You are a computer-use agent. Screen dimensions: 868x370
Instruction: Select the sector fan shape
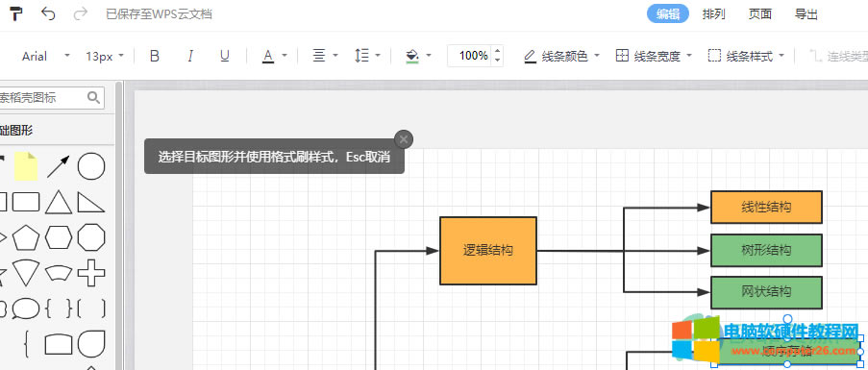[26, 273]
